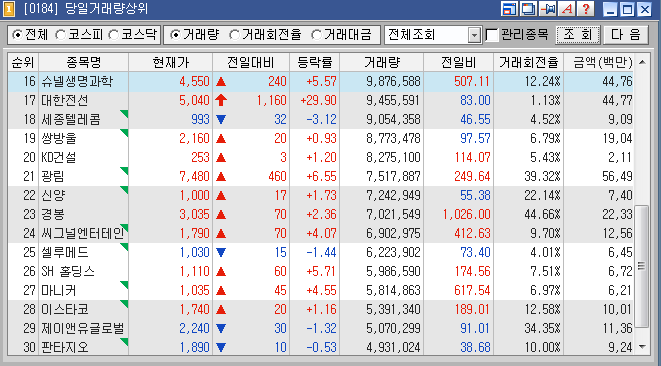
Task: Select the 이스타코 stock name
Action: [65, 309]
